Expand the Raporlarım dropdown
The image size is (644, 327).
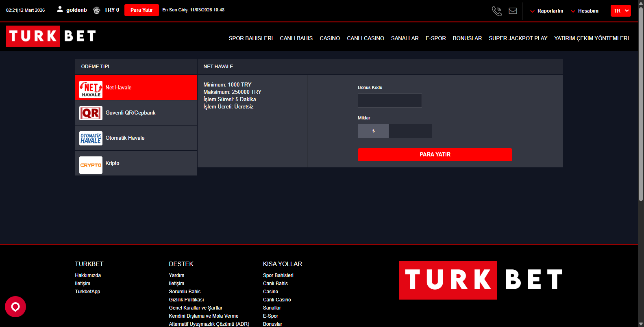click(547, 11)
